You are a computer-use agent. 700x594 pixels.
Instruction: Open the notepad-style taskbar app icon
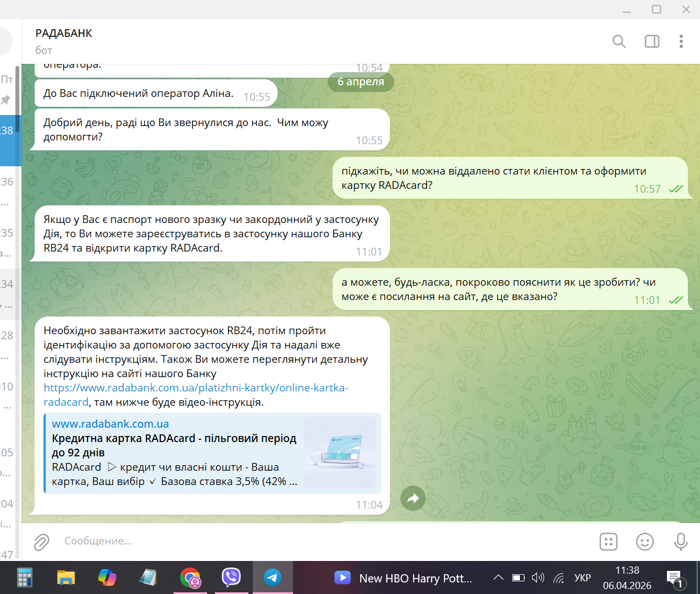148,577
